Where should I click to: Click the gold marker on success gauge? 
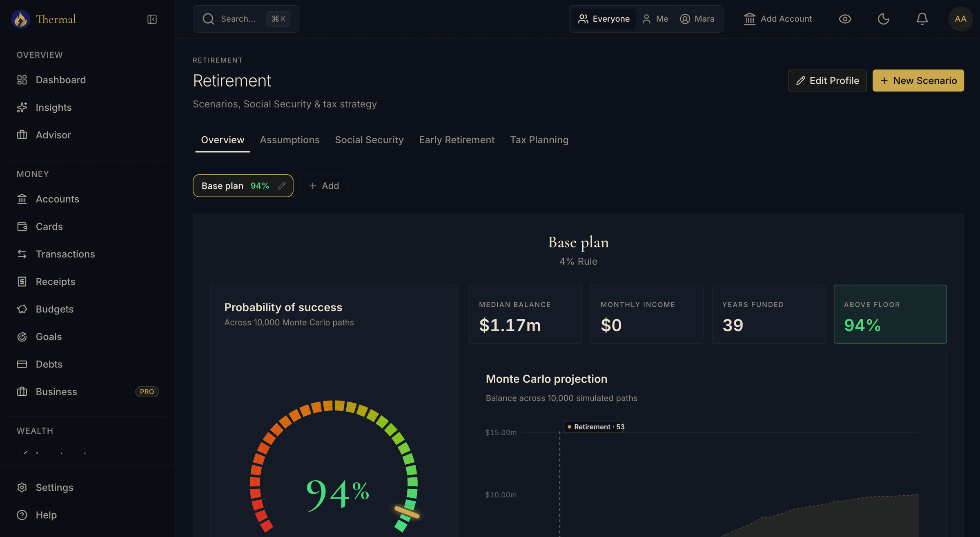click(x=407, y=512)
